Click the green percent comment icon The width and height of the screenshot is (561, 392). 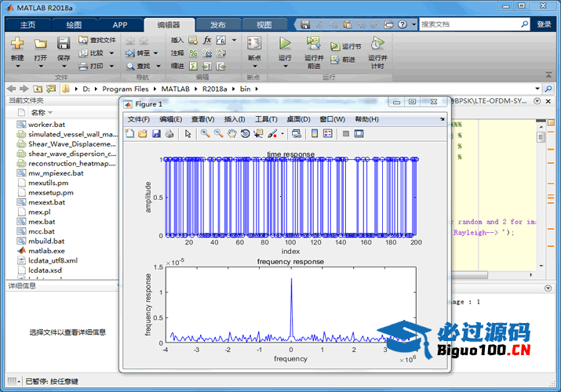click(193, 53)
